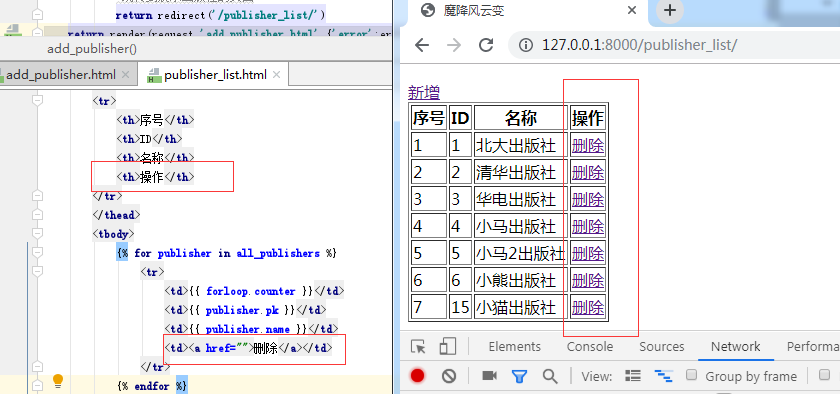The height and width of the screenshot is (394, 840).
Task: Select the publisher_list.html editor tab
Action: (214, 75)
